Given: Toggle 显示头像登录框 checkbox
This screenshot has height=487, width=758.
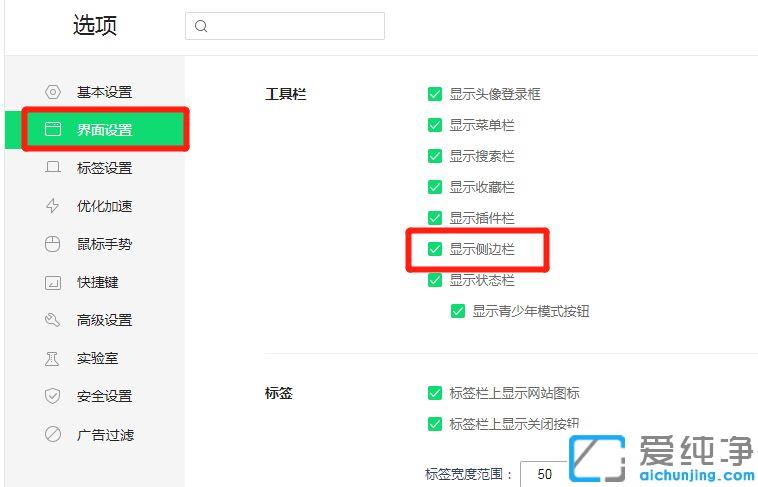Looking at the screenshot, I should point(435,94).
